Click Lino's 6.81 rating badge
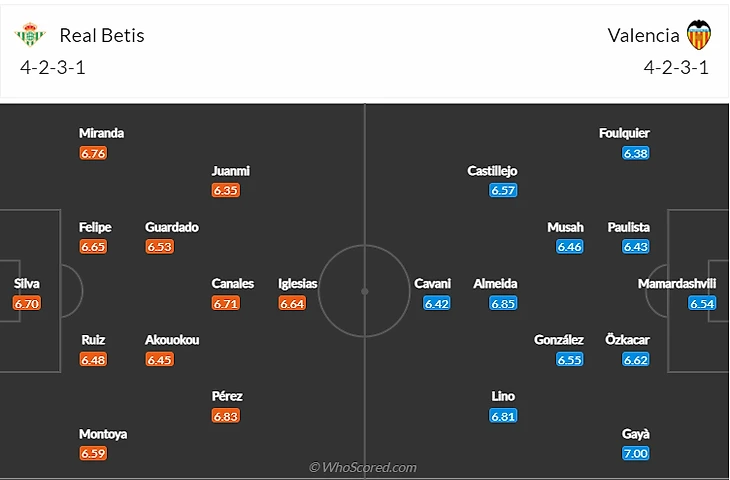Image resolution: width=730 pixels, height=480 pixels. click(x=503, y=416)
